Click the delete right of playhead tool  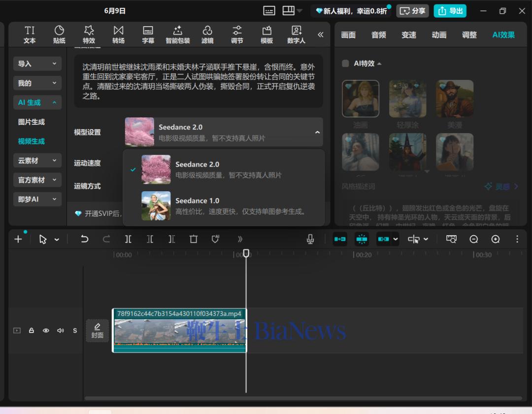pos(172,239)
